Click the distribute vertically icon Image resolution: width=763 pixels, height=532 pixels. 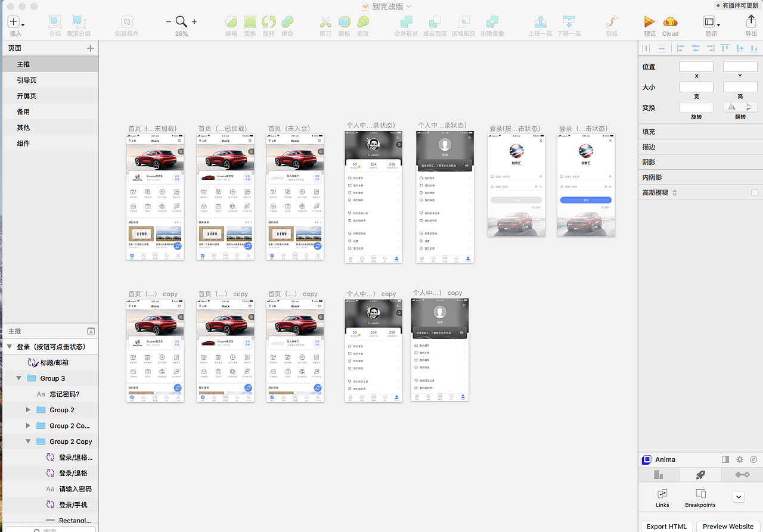point(662,48)
